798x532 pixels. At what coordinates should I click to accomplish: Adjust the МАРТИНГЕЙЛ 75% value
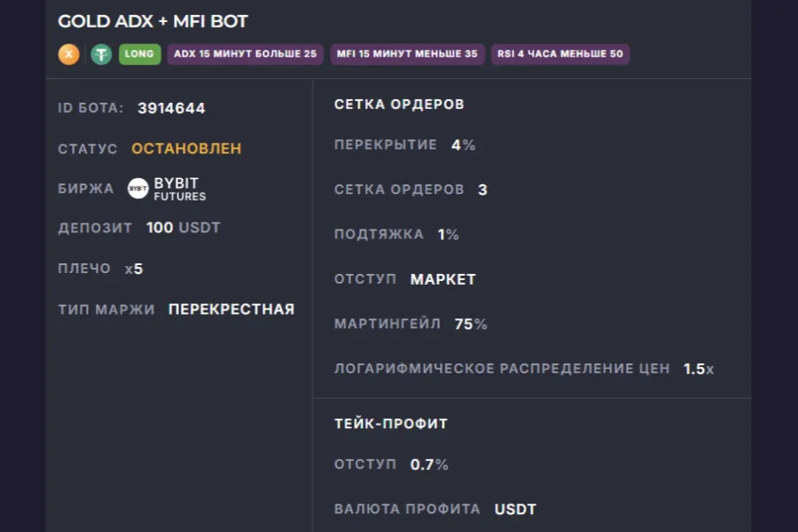coord(472,324)
